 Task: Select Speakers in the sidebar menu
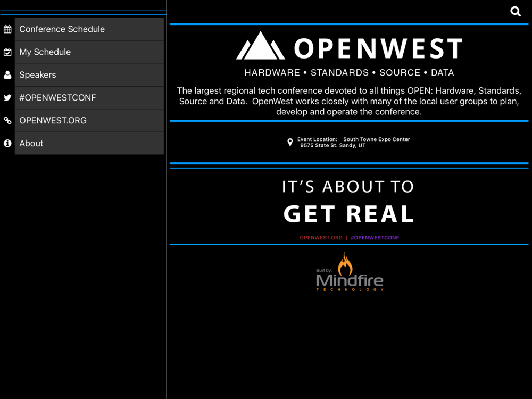coord(89,74)
